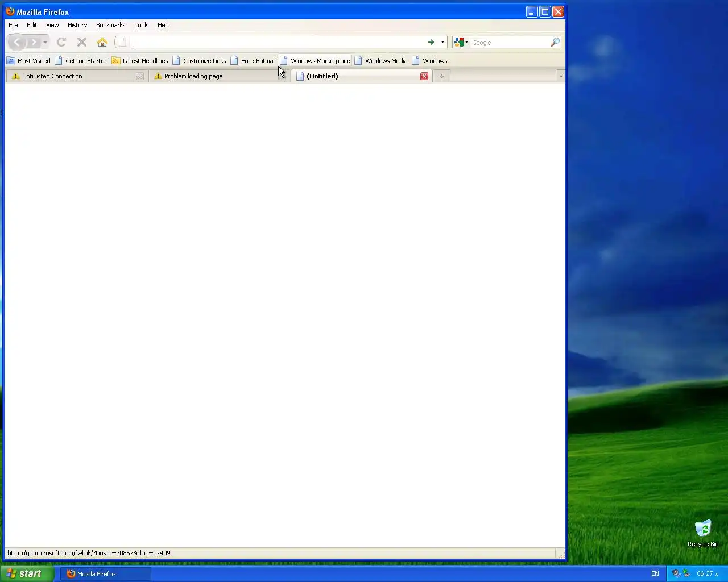Open the Getting Started bookmark
Viewport: 728px width, 582px height.
(x=81, y=61)
